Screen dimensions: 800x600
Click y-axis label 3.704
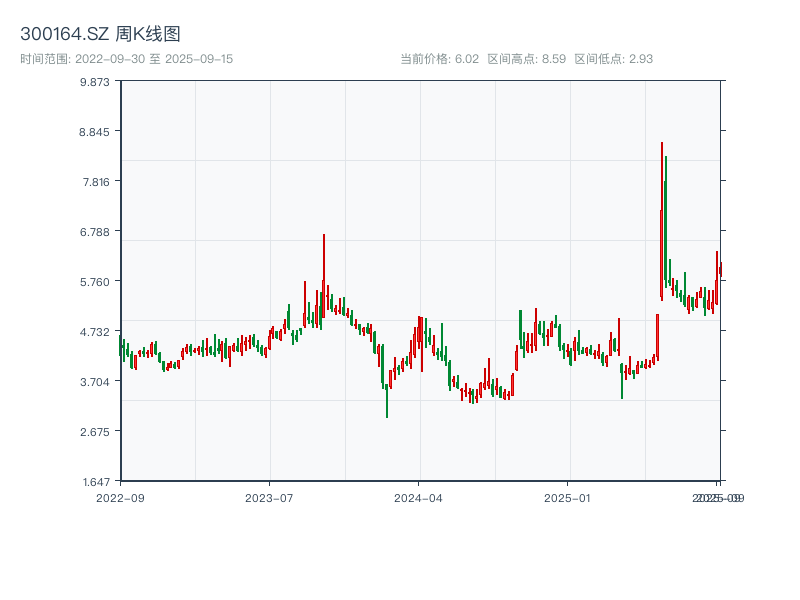94,382
